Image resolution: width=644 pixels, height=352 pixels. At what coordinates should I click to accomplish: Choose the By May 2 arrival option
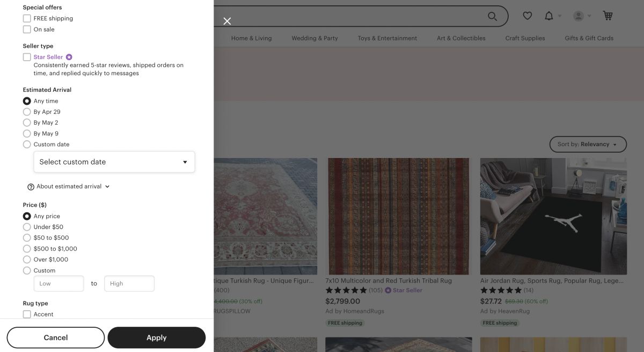[27, 123]
